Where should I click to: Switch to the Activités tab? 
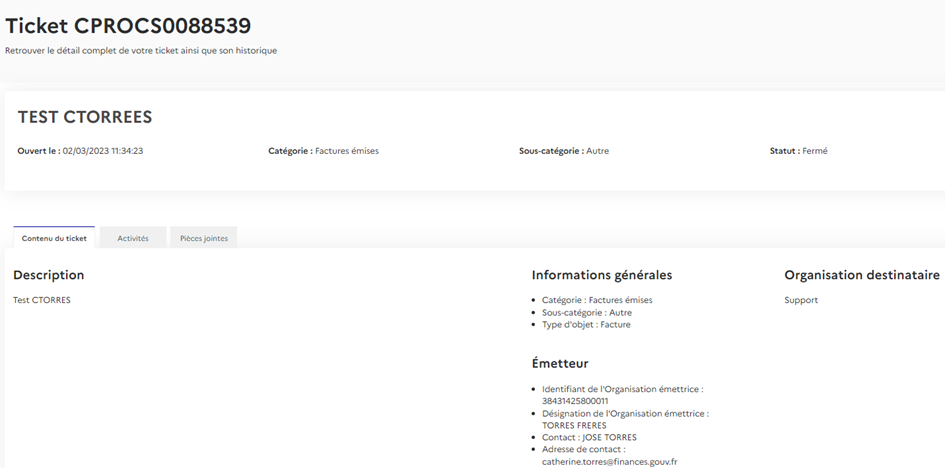tap(133, 238)
